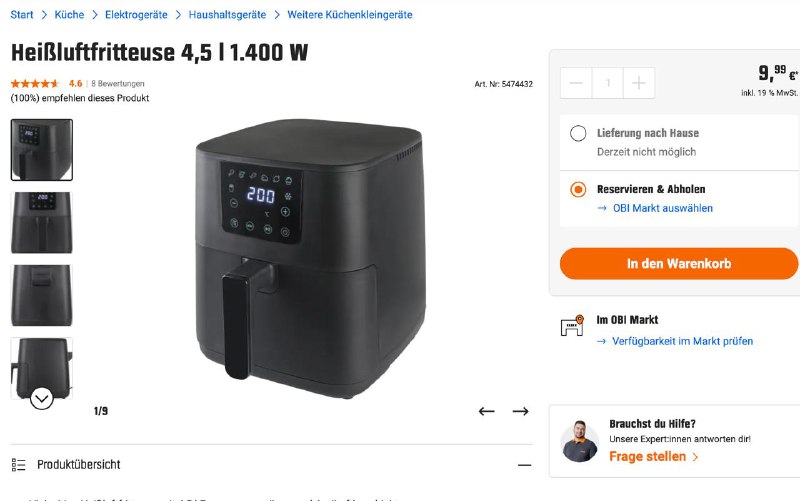Click the quantity input field

point(608,83)
